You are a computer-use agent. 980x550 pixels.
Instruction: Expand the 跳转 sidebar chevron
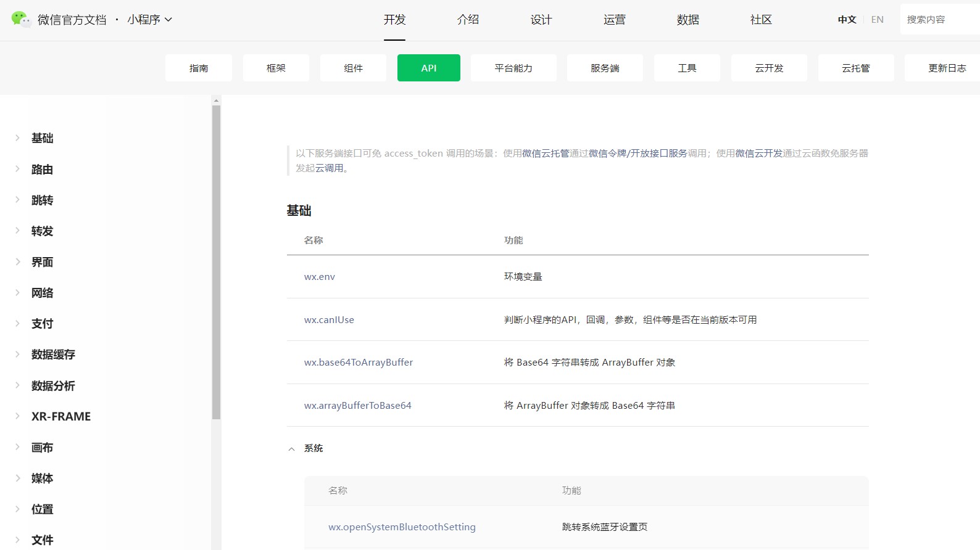click(x=17, y=200)
